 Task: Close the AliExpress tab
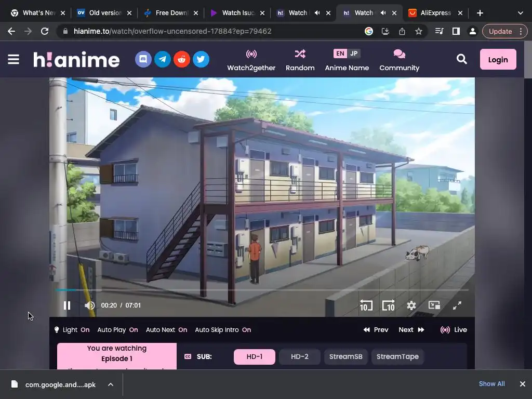click(460, 13)
